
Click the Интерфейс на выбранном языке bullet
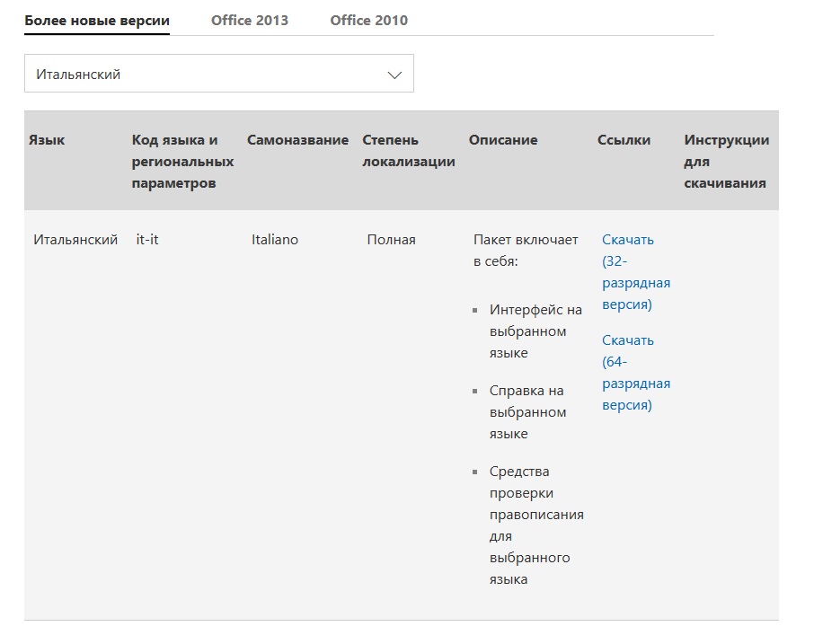(535, 331)
